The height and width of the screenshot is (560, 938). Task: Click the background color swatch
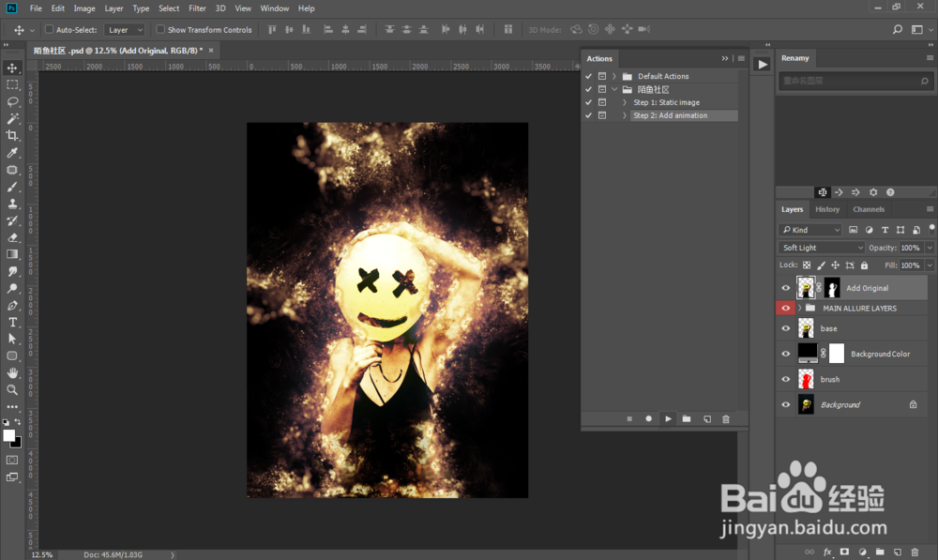(x=18, y=444)
